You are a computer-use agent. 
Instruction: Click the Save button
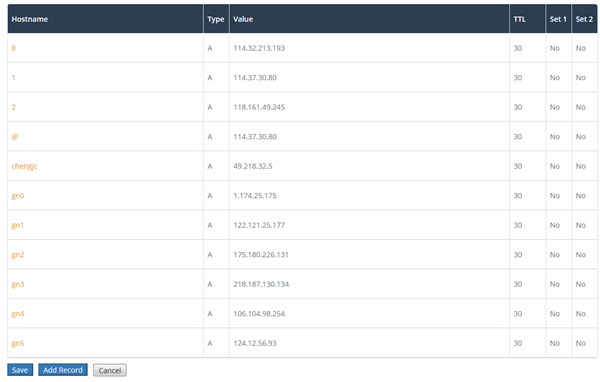click(20, 370)
